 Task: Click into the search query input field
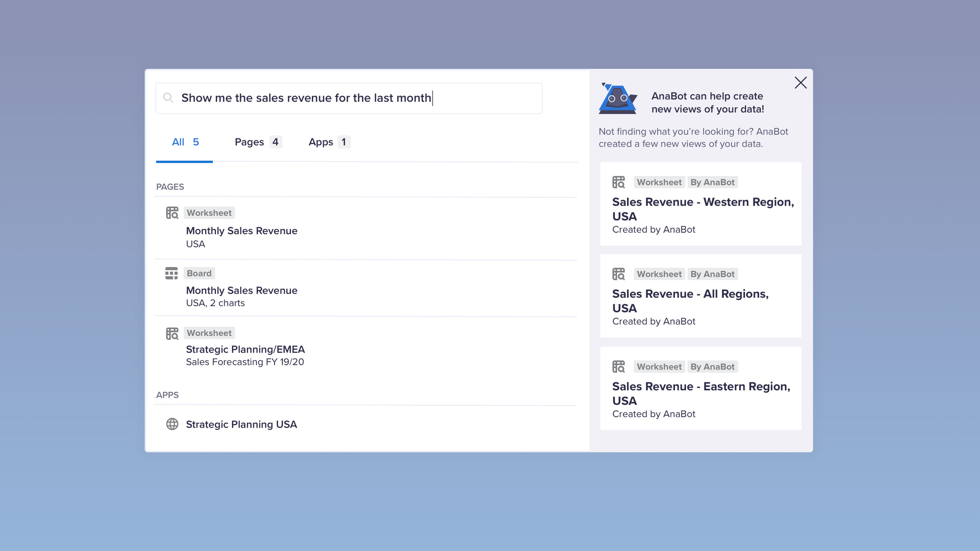(x=353, y=98)
